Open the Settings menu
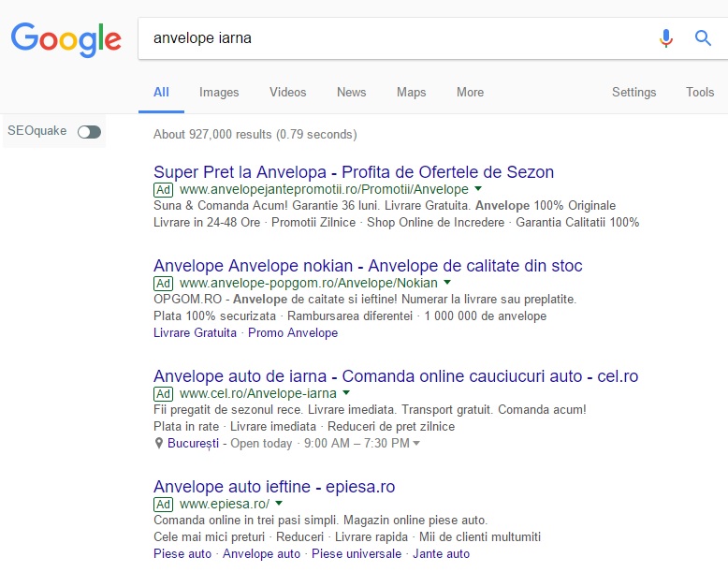The width and height of the screenshot is (728, 587). pyautogui.click(x=633, y=92)
